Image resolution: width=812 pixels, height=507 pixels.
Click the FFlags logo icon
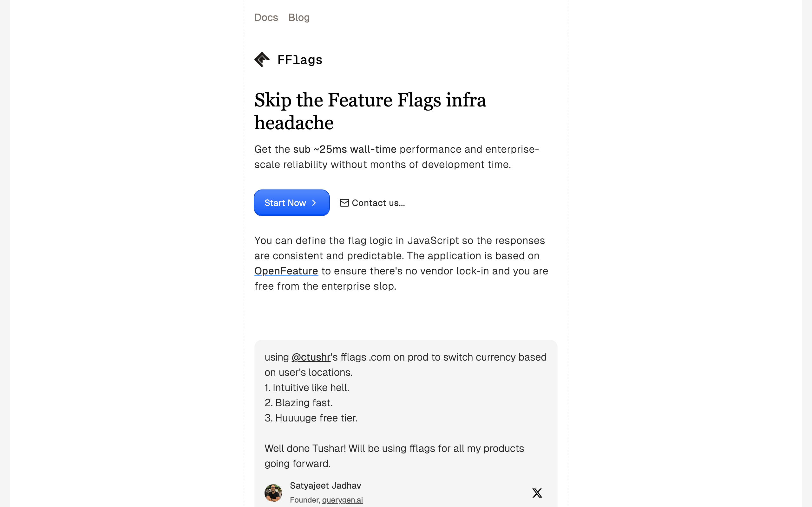(262, 60)
